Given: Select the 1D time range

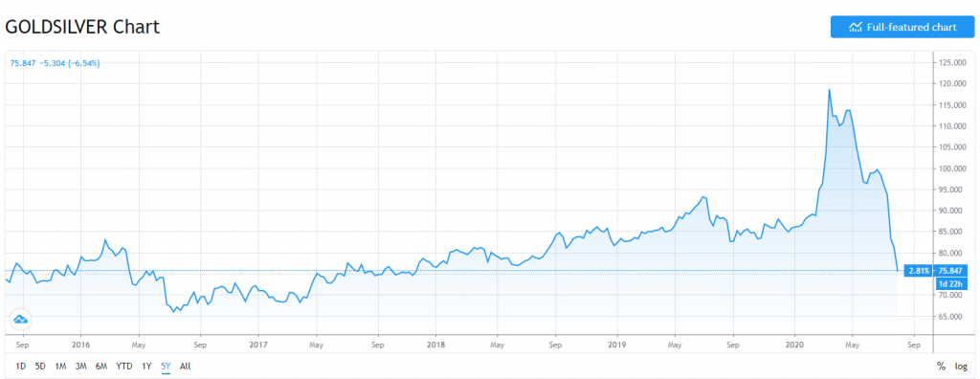Looking at the screenshot, I should pos(21,367).
